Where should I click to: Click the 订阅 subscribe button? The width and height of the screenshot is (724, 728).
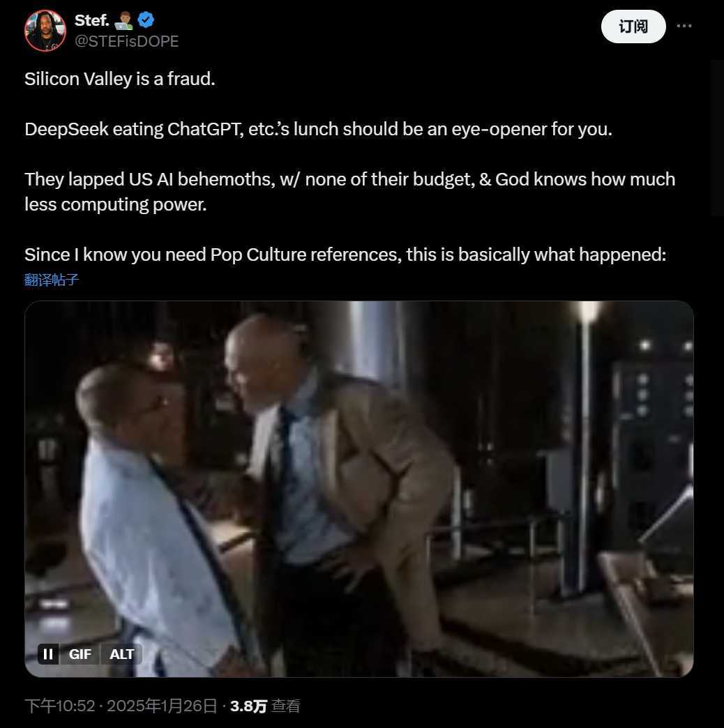(633, 26)
